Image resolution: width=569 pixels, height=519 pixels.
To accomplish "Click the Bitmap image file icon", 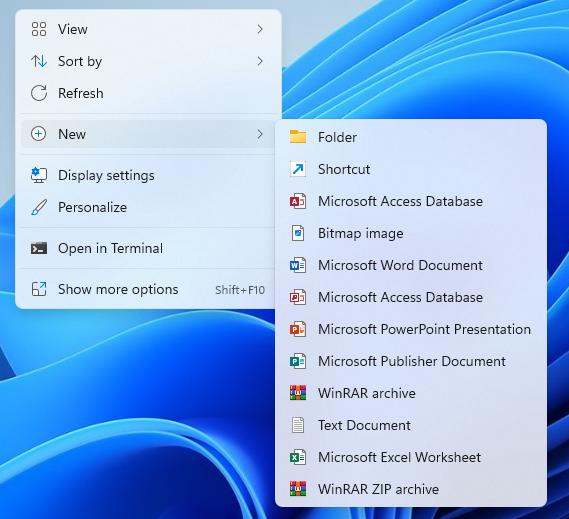I will click(298, 233).
